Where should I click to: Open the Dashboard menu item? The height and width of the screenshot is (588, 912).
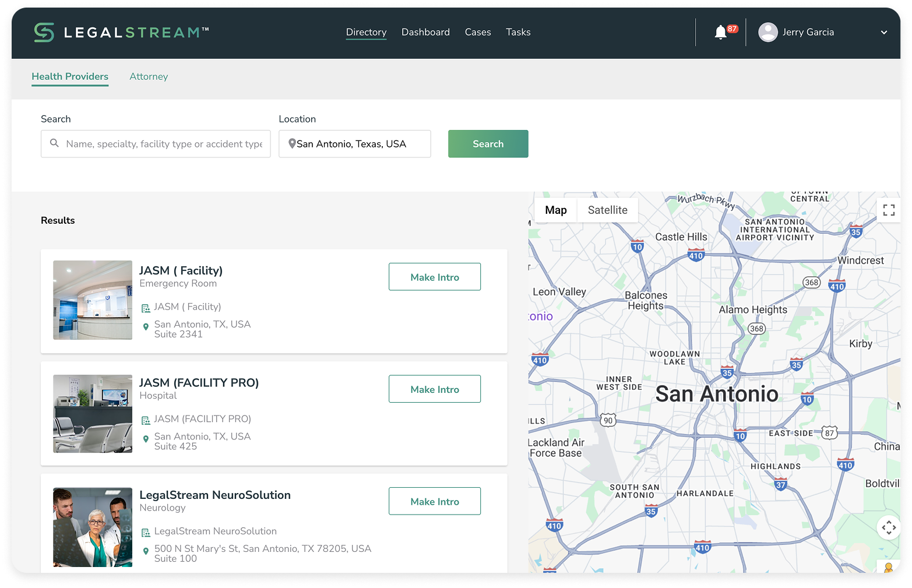[425, 33]
